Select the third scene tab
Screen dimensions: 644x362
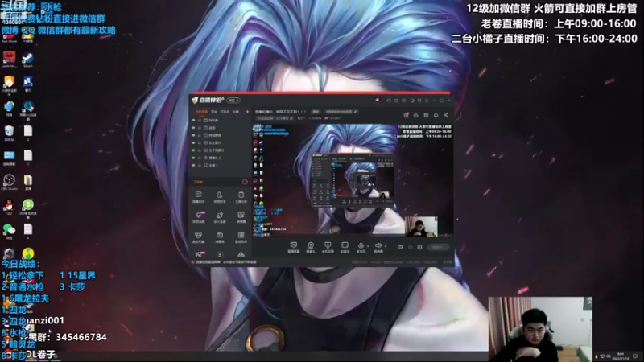click(x=225, y=112)
